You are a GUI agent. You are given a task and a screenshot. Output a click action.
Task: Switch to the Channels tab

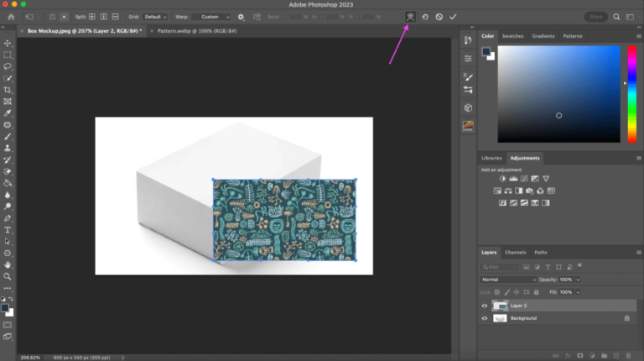pyautogui.click(x=515, y=253)
